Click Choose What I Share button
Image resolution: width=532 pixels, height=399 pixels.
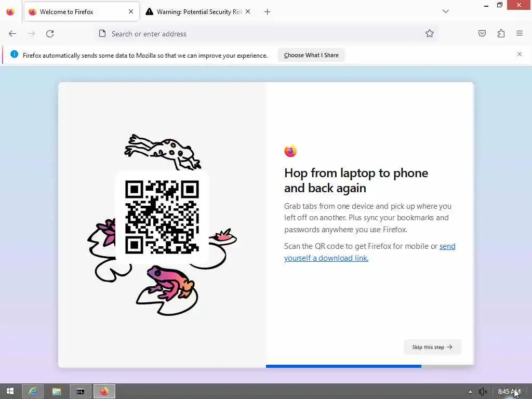click(x=312, y=55)
